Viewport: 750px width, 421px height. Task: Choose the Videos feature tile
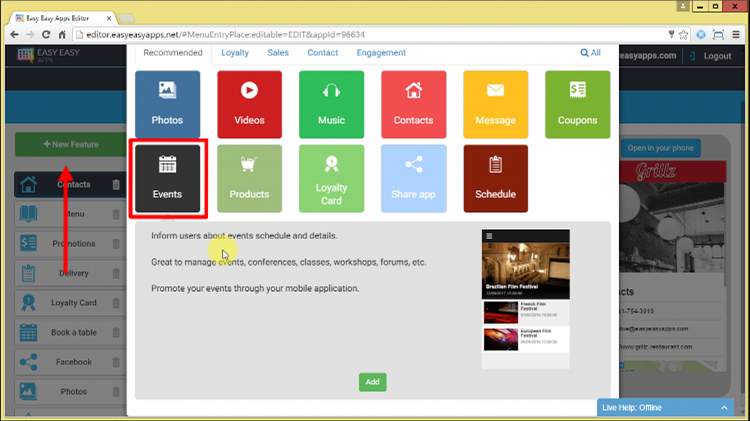tap(249, 104)
